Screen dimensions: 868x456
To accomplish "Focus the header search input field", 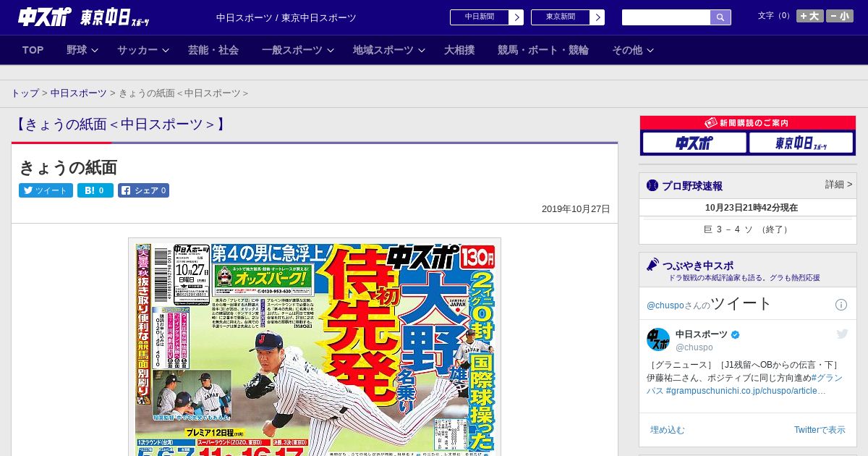I will point(666,17).
